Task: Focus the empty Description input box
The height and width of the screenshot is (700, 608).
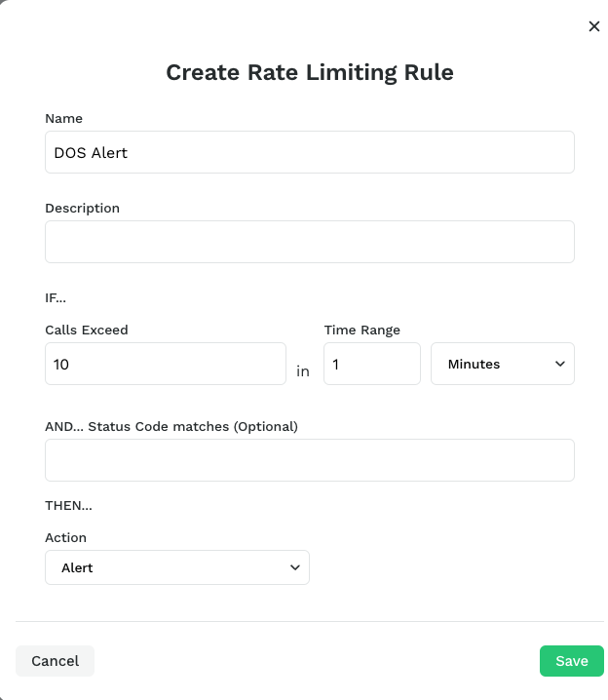Action: 310,242
